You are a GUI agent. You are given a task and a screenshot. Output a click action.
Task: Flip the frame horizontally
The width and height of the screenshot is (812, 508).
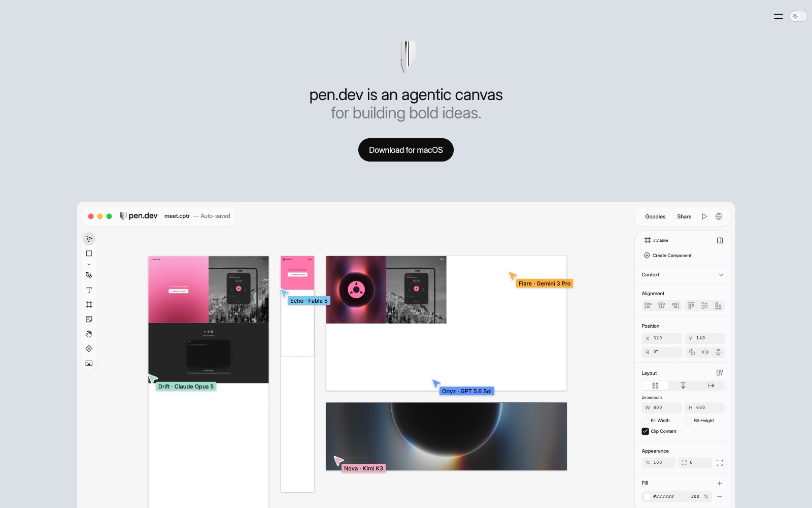click(705, 352)
